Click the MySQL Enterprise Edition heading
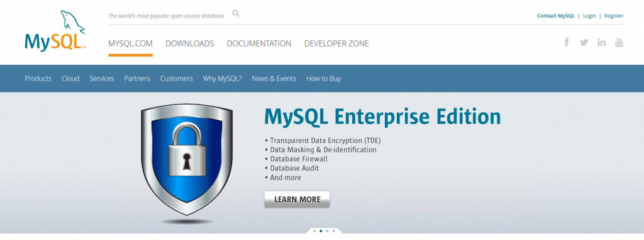 pos(382,117)
